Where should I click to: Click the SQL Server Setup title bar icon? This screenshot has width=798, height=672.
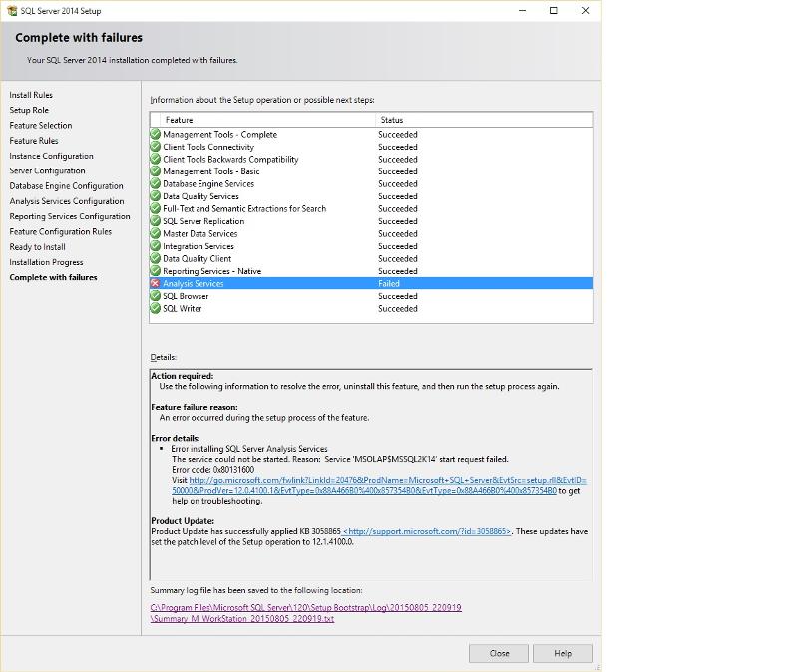coord(12,11)
